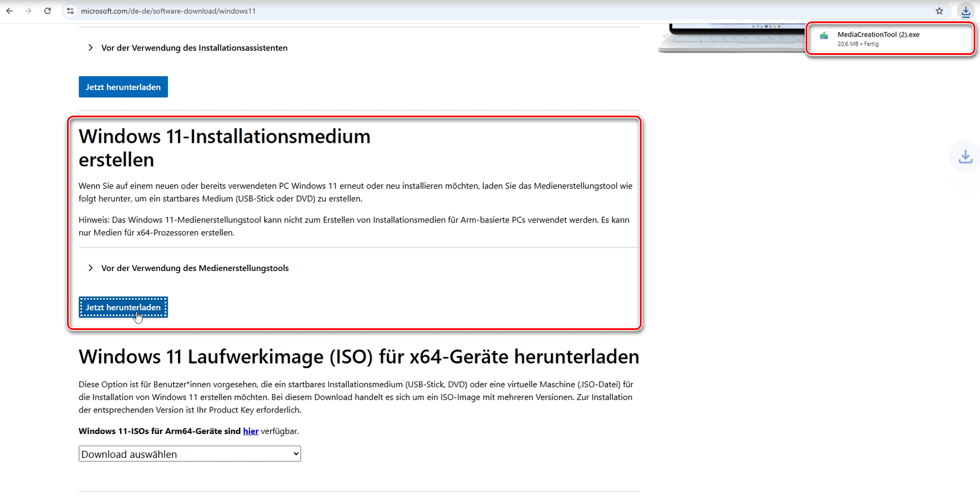Click the 'Hinweis: Das Windows 11-Medienerstellungstool' paragraph

tap(354, 227)
